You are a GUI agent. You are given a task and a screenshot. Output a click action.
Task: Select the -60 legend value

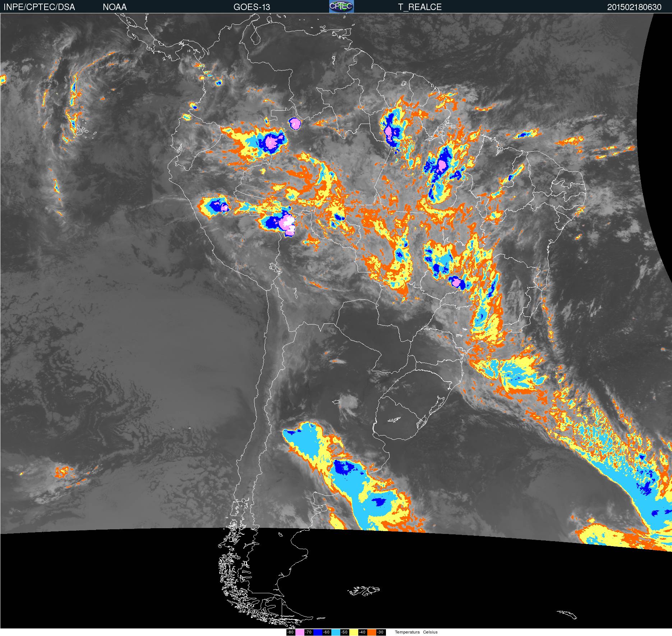coord(326,632)
